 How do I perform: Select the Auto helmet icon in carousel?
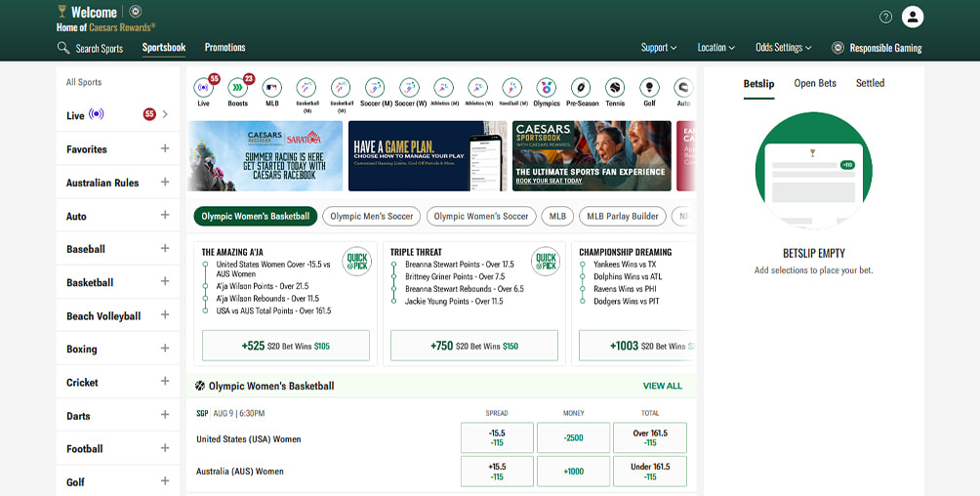click(683, 88)
